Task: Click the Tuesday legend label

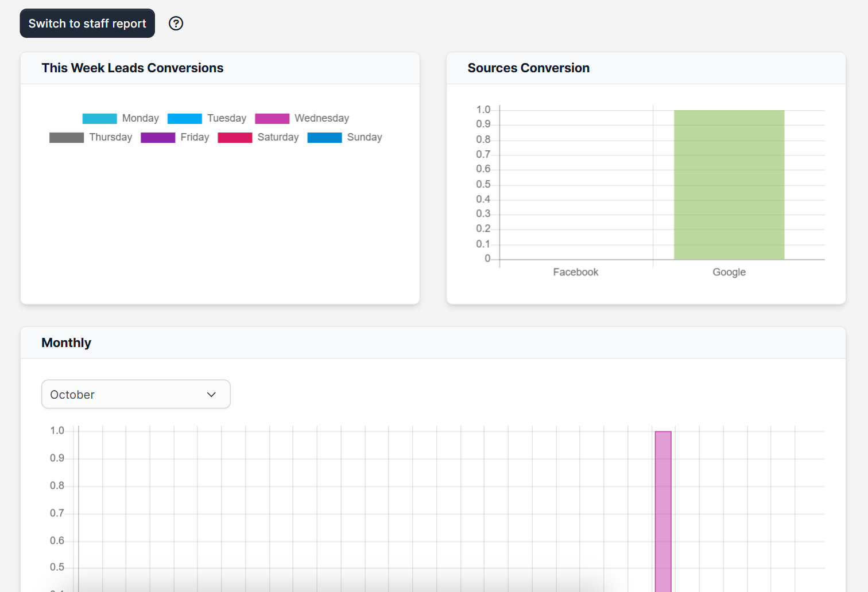Action: [x=227, y=118]
